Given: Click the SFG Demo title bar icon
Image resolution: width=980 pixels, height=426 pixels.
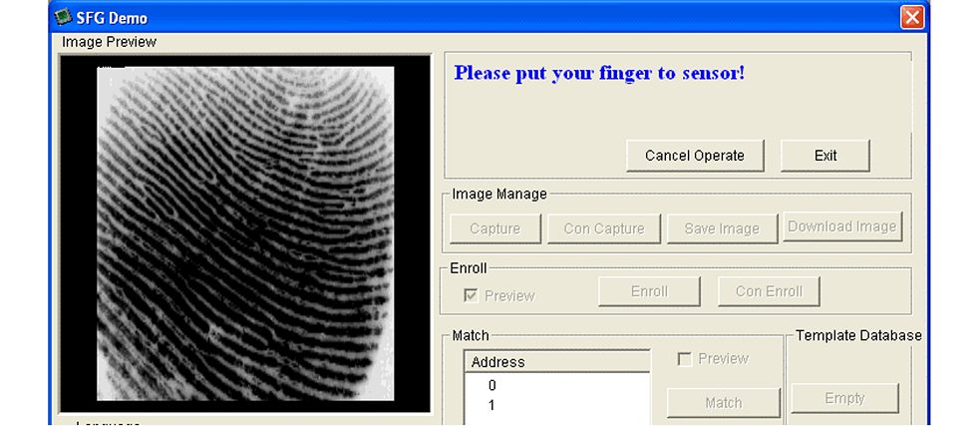Looking at the screenshot, I should pyautogui.click(x=63, y=17).
